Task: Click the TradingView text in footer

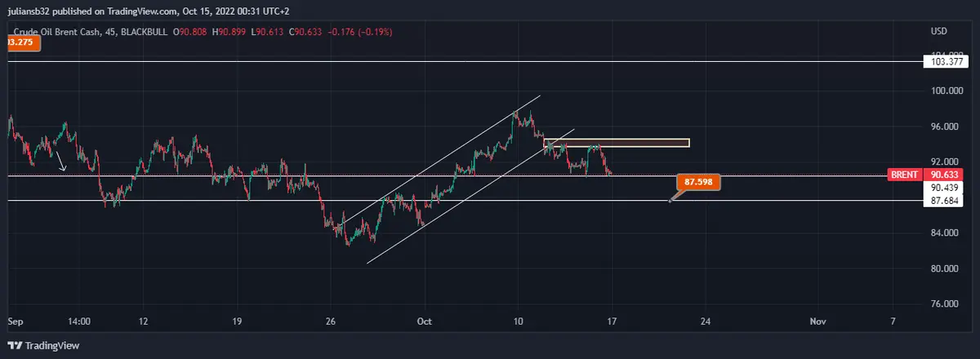Action: coord(52,346)
